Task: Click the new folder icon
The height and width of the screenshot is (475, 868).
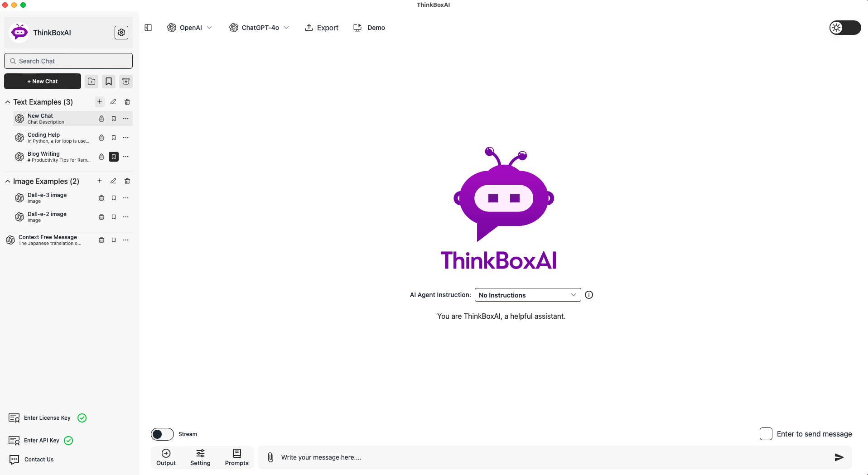Action: [92, 82]
